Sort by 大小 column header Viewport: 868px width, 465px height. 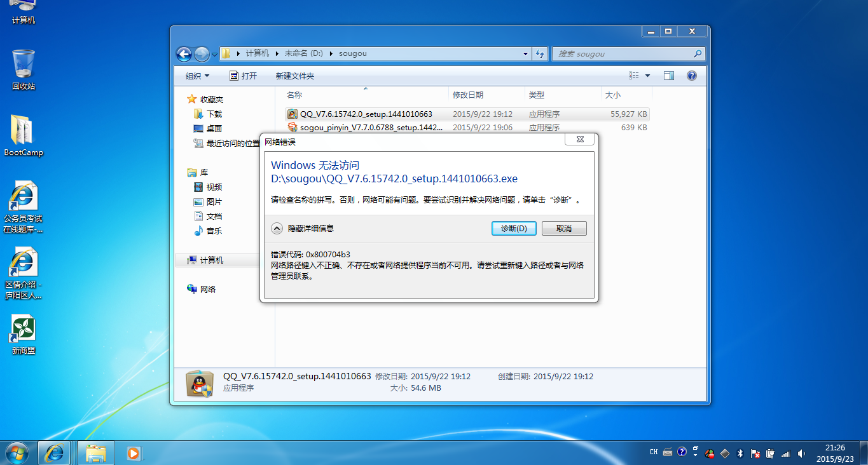pos(613,95)
